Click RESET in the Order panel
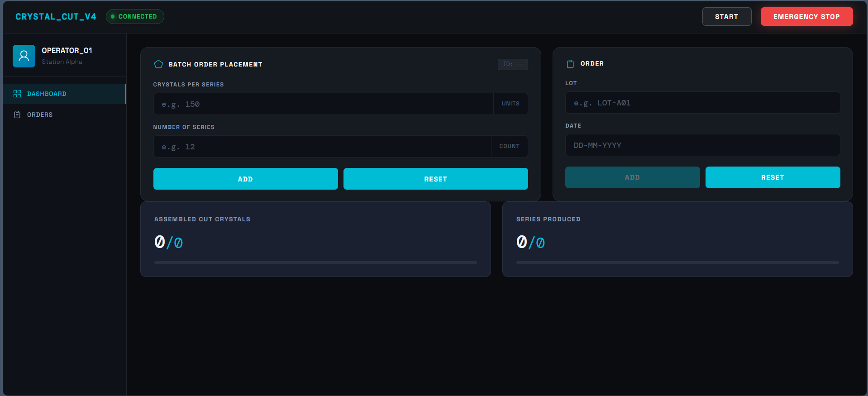This screenshot has width=868, height=396. click(773, 177)
